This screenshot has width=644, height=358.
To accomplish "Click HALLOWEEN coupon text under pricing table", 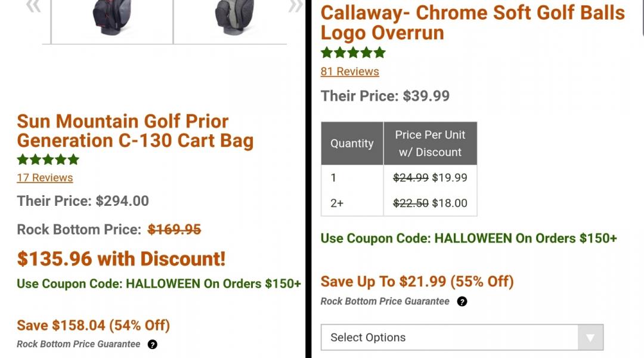I will (469, 239).
